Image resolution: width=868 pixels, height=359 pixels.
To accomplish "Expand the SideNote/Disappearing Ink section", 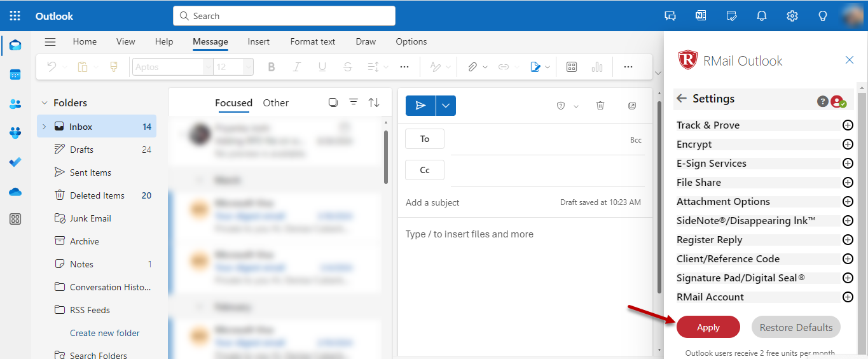I will [x=848, y=221].
